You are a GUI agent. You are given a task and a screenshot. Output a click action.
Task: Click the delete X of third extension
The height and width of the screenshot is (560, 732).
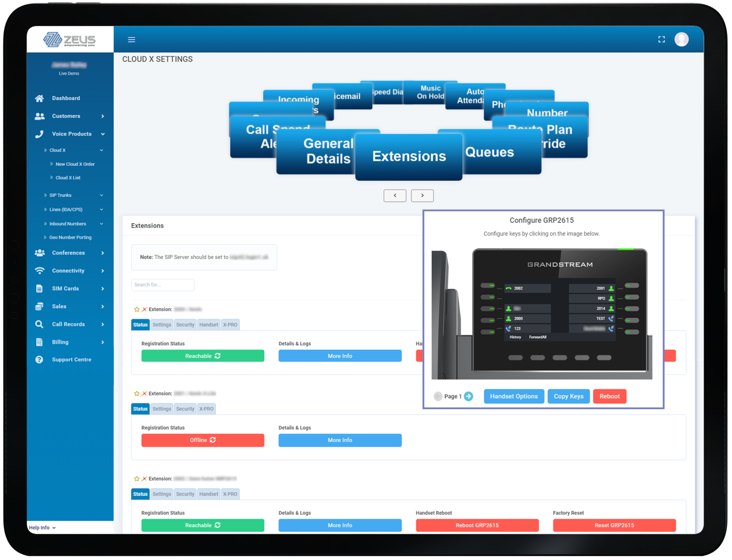pos(144,479)
